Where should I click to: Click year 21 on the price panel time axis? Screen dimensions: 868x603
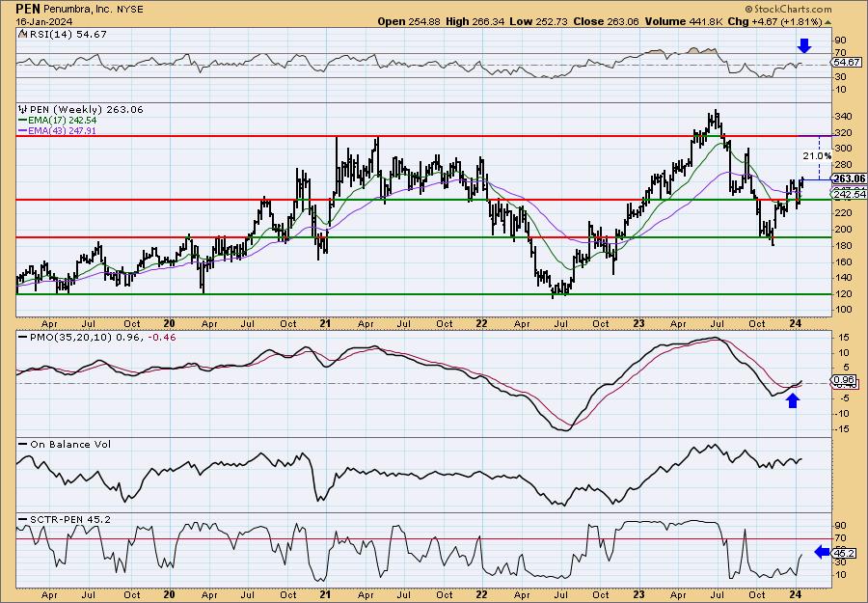tap(325, 324)
